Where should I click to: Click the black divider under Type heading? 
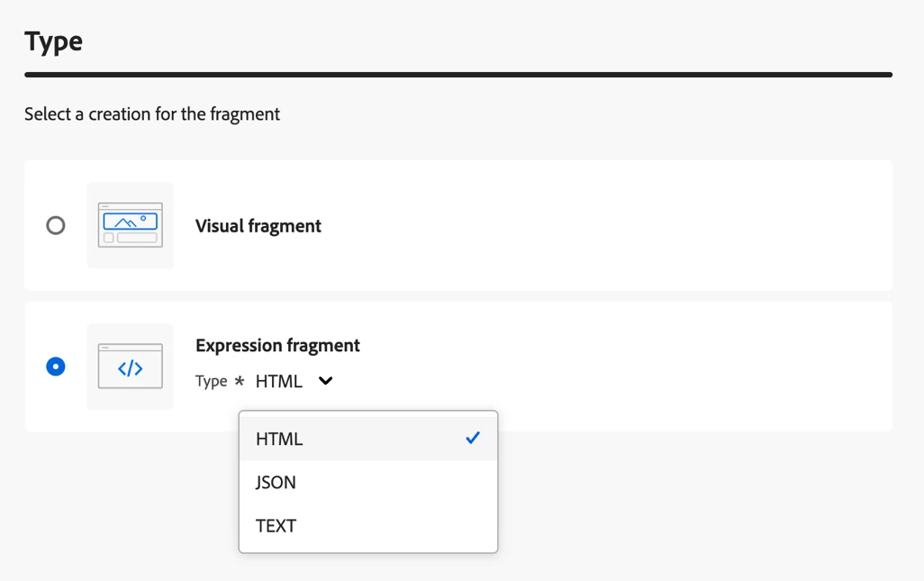(457, 75)
